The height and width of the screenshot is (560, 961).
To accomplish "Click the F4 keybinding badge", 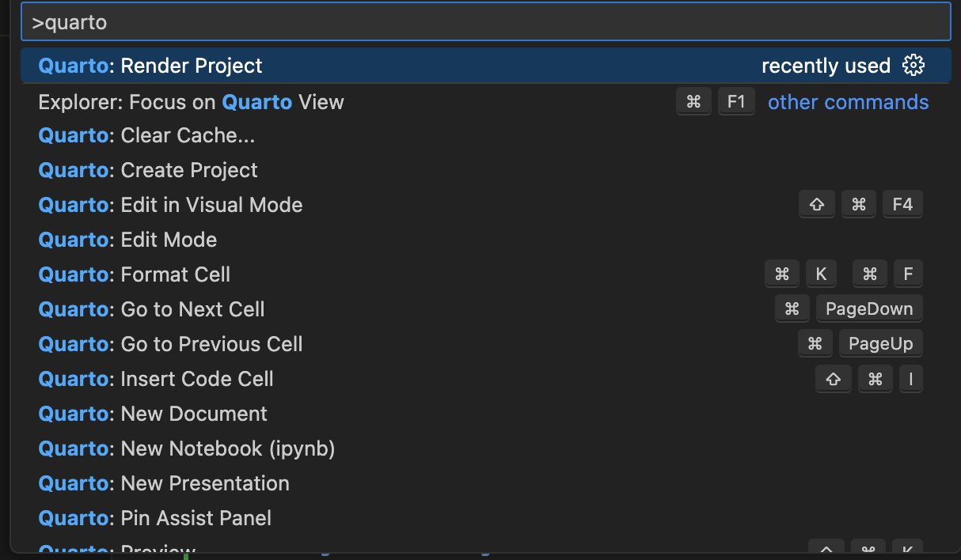I will 902,205.
